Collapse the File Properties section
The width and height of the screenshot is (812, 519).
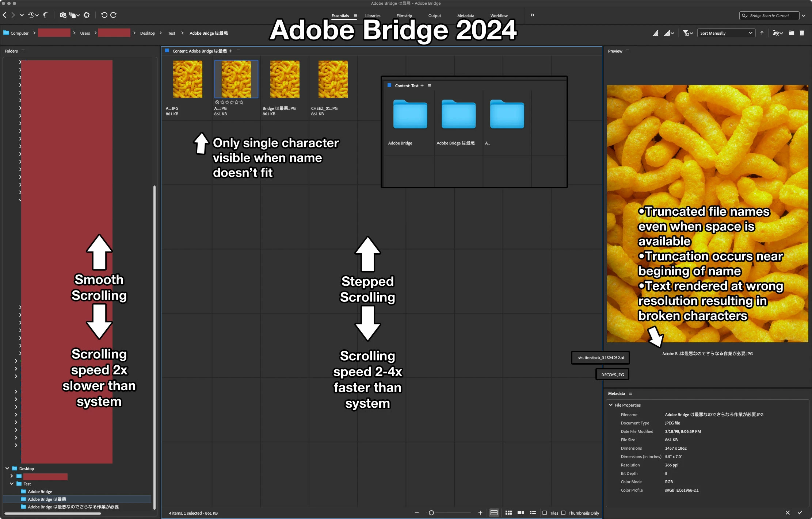611,405
